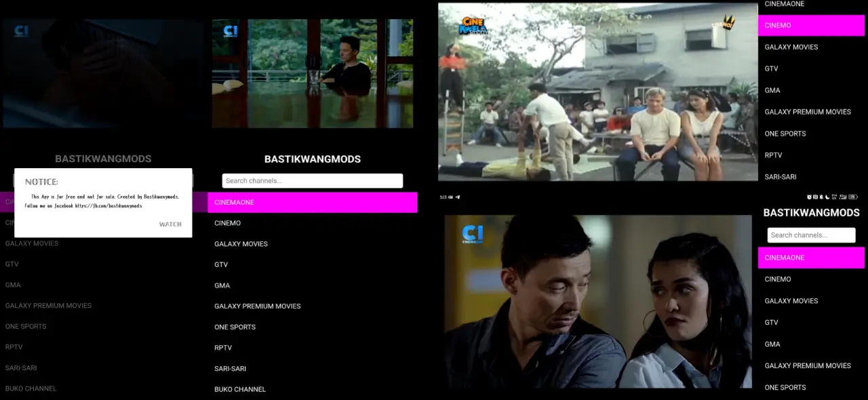868x400 pixels.
Task: Click the C1 Cinema One logo on the couple video
Action: tap(473, 235)
